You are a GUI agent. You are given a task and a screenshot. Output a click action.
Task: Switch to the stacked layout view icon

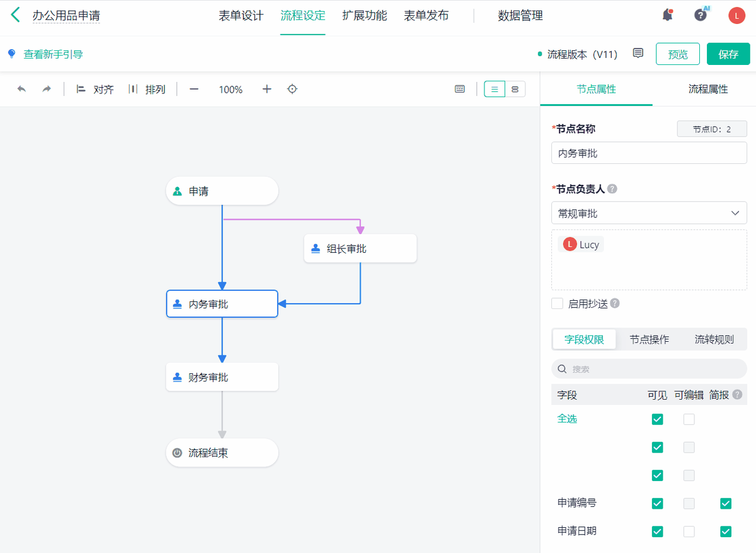coord(515,90)
